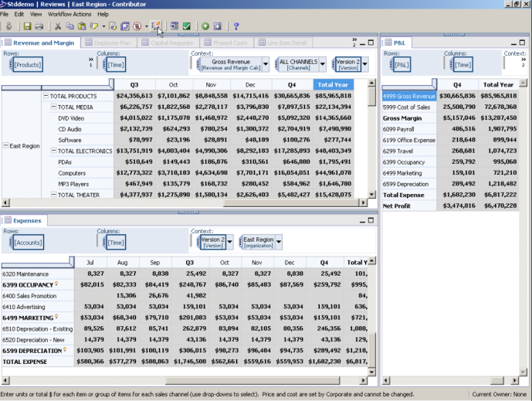The width and height of the screenshot is (532, 401).
Task: Open the Workflow Actions menu
Action: click(x=69, y=14)
